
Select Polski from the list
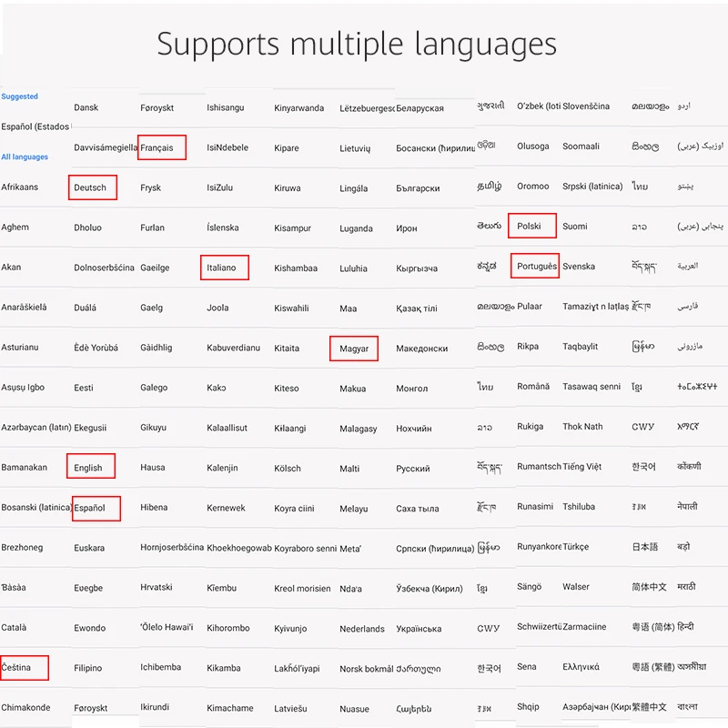pyautogui.click(x=529, y=226)
